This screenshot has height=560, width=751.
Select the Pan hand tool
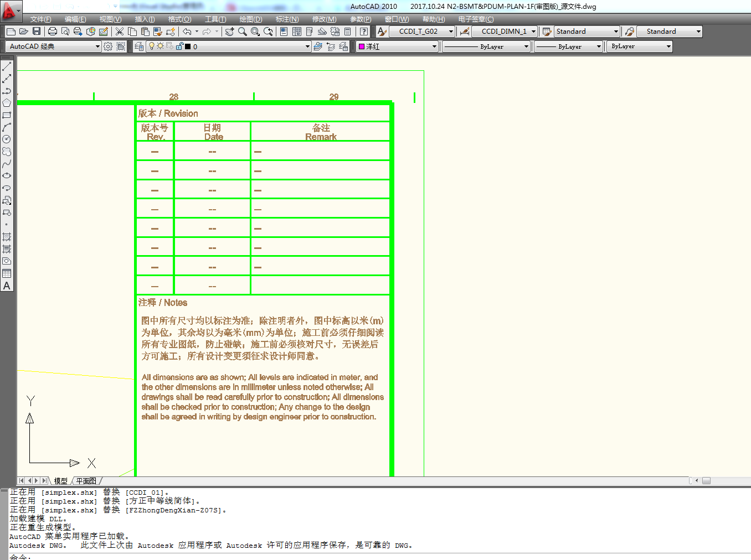coord(229,32)
